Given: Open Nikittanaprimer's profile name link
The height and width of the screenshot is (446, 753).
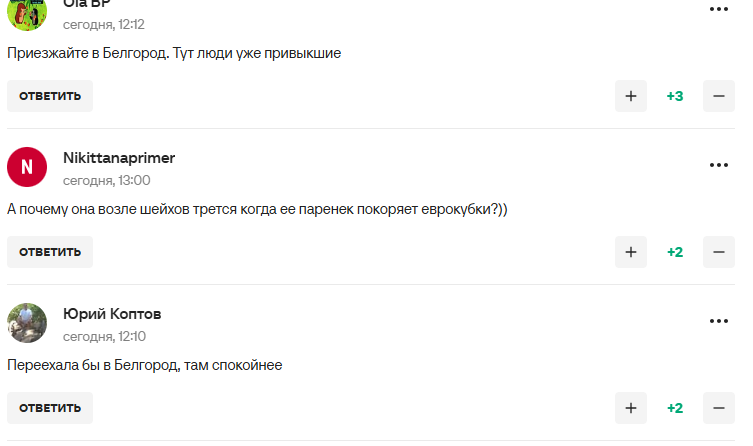Looking at the screenshot, I should 119,158.
